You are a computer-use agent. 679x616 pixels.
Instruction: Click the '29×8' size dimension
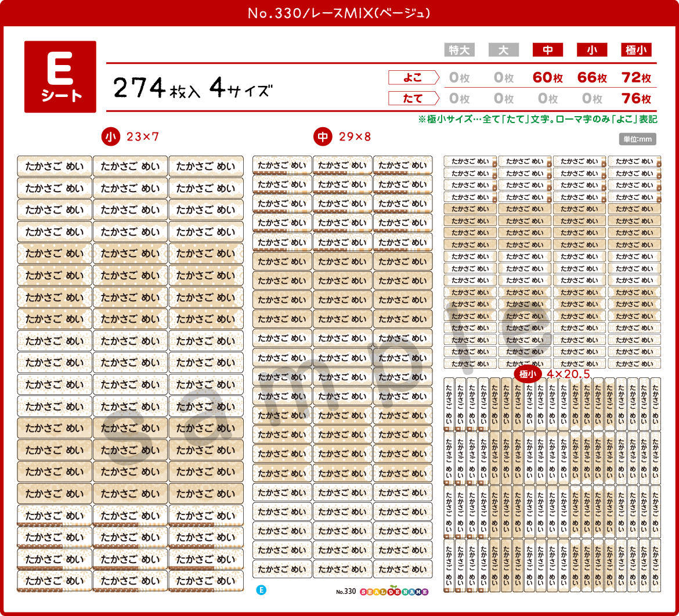[x=355, y=137]
